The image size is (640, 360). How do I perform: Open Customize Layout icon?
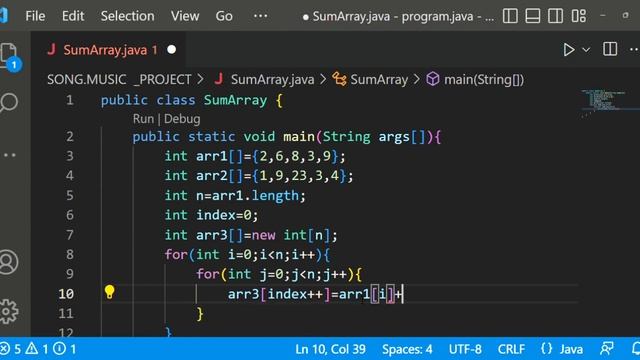click(578, 16)
